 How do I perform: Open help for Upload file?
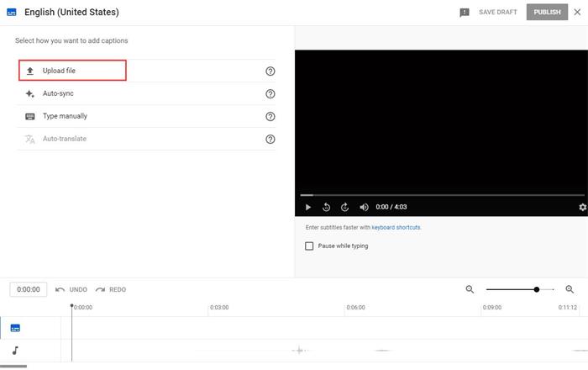click(270, 71)
